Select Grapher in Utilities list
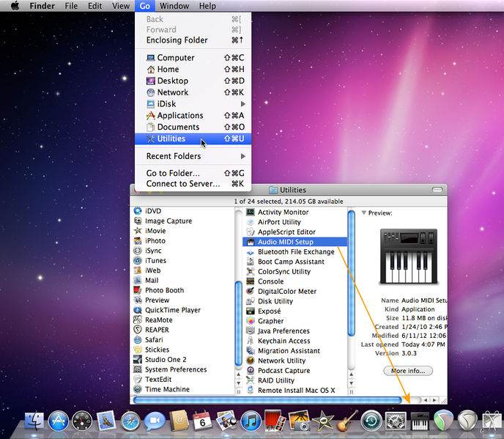 click(x=294, y=321)
